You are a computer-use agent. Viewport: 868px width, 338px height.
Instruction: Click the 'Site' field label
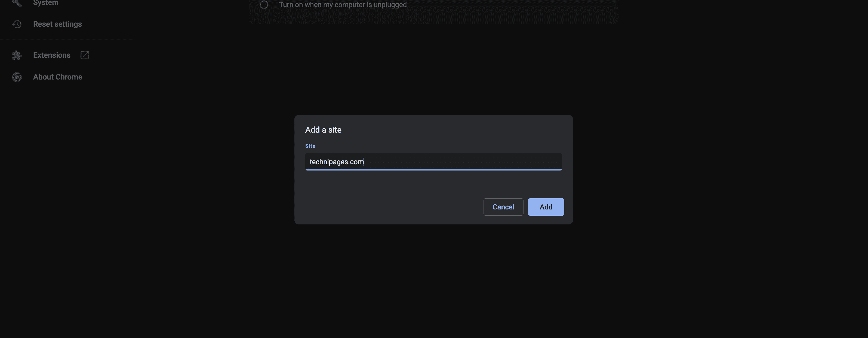point(310,146)
